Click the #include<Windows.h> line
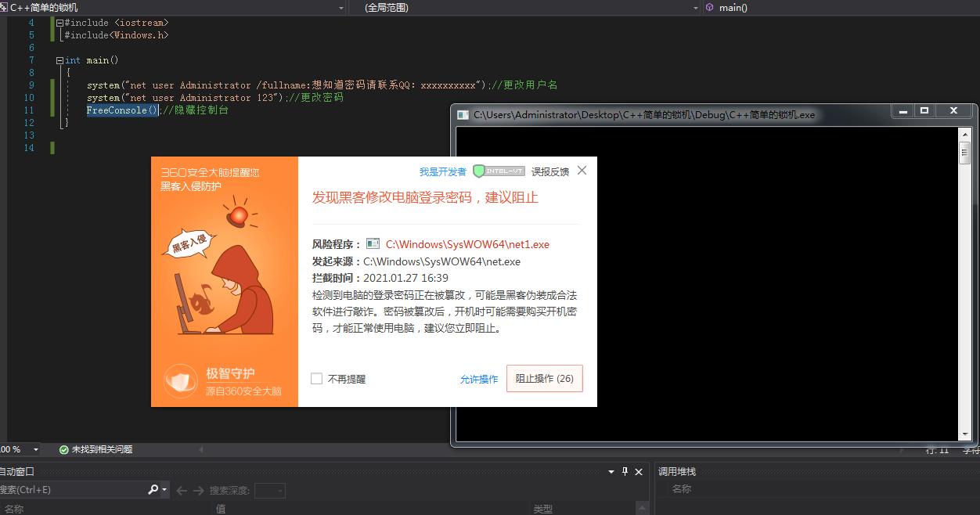The height and width of the screenshot is (515, 980). 117,35
